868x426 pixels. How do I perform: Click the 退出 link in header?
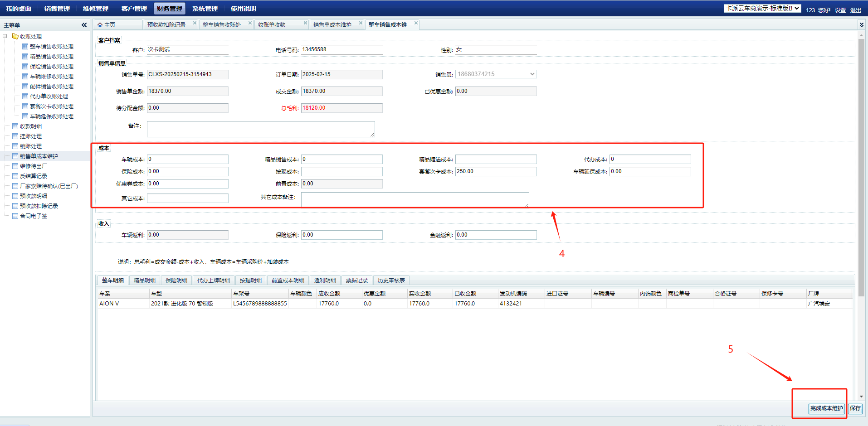pyautogui.click(x=855, y=10)
